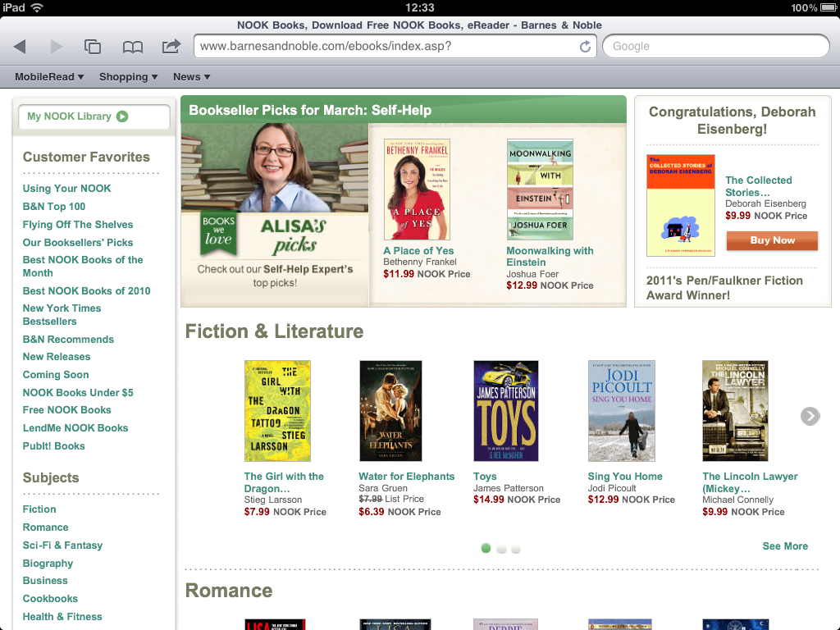This screenshot has width=840, height=630.
Task: Open Using Your NOOK link
Action: [x=66, y=189]
